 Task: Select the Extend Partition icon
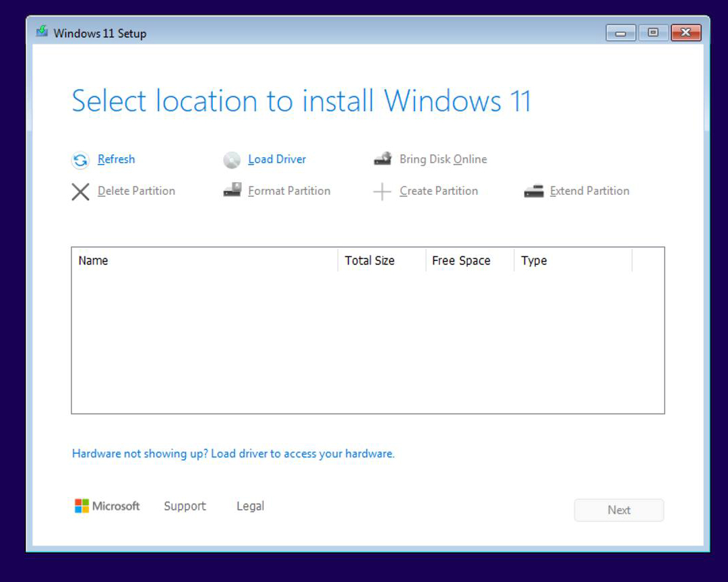point(533,191)
